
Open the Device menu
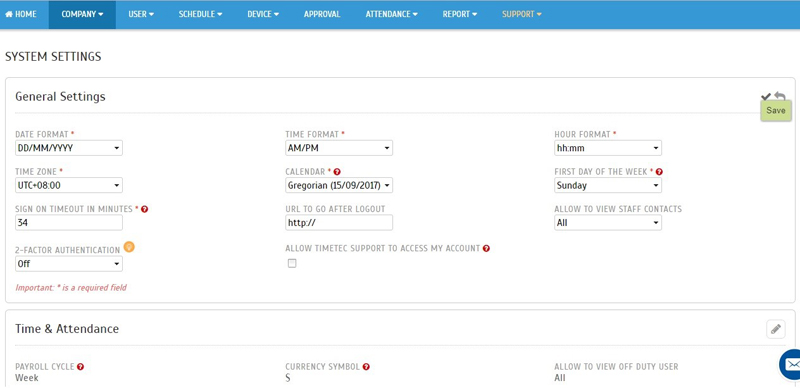point(263,14)
